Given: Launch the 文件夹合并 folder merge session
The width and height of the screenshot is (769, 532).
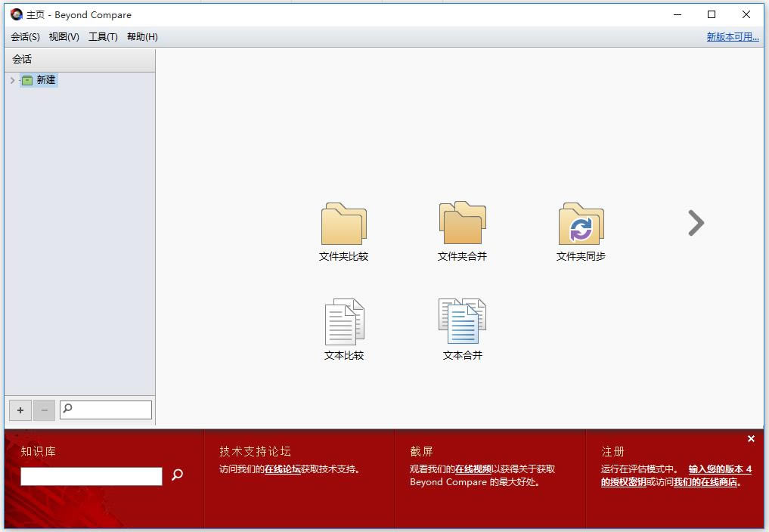Looking at the screenshot, I should click(462, 224).
